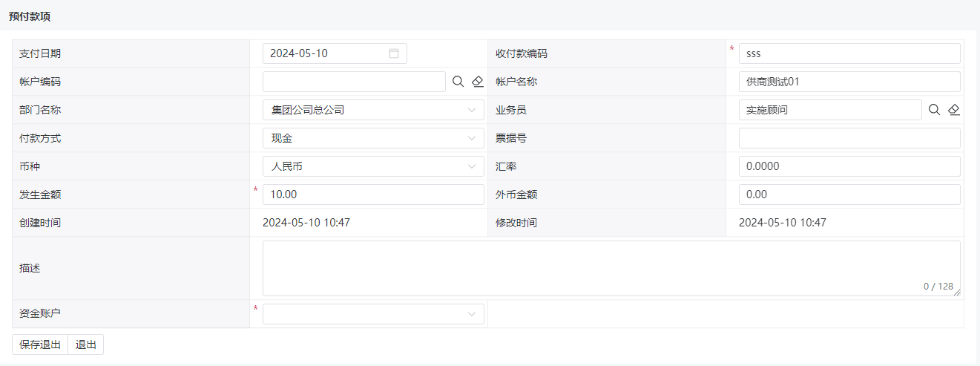Click the 支付日期 date input 2024-05-10
This screenshot has height=366, width=980.
335,53
